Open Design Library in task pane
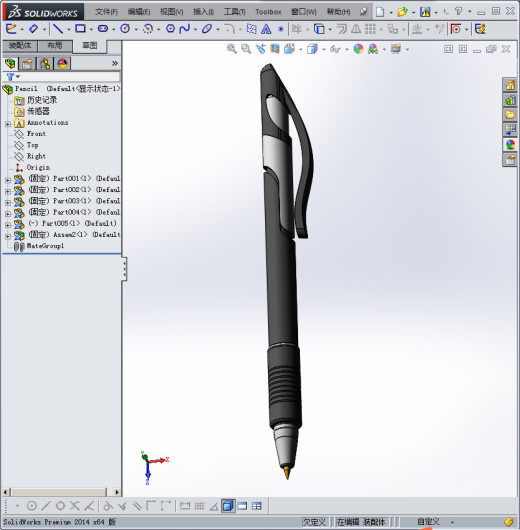This screenshot has width=520, height=530. [x=510, y=100]
